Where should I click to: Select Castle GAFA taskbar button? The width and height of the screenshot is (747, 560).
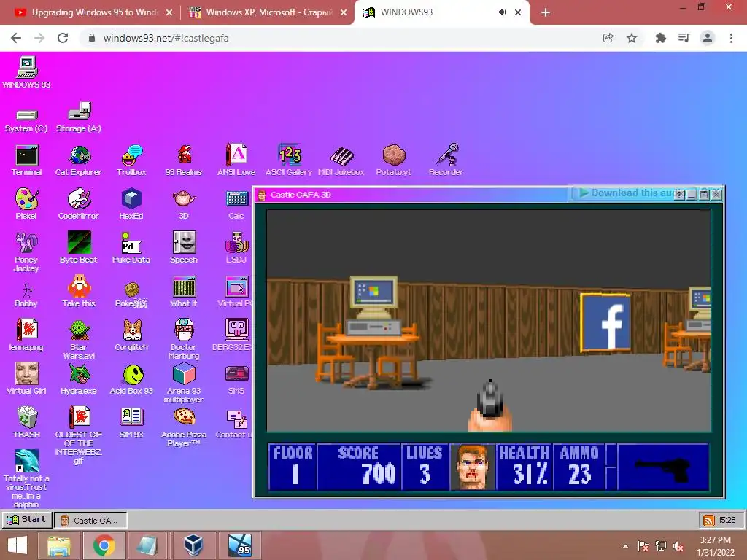tap(90, 520)
